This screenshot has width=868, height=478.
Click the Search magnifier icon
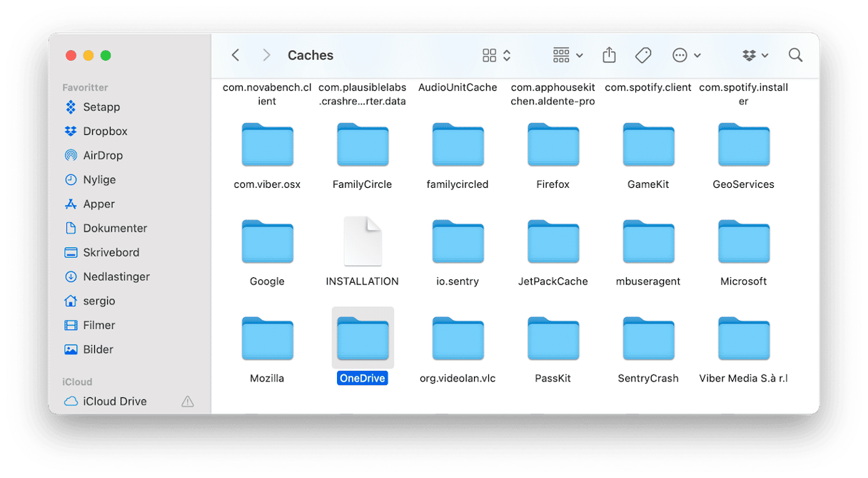coord(795,55)
